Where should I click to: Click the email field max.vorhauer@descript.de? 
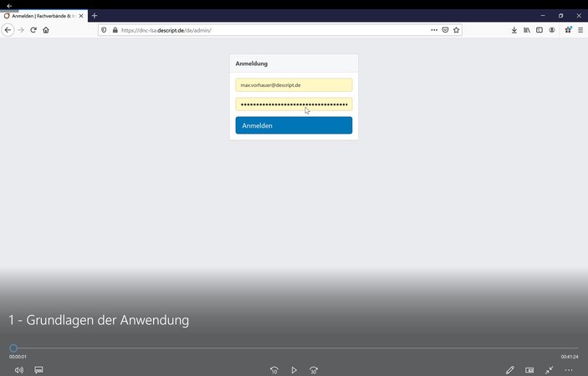(294, 85)
